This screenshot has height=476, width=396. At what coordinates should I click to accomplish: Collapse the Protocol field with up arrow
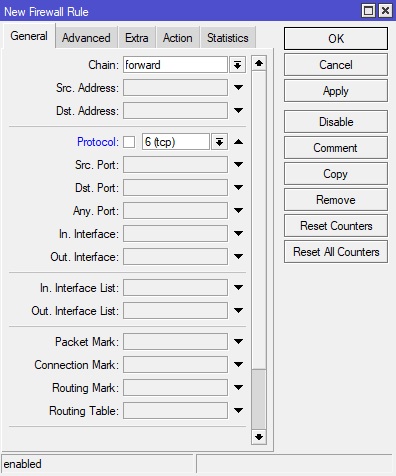tap(238, 142)
